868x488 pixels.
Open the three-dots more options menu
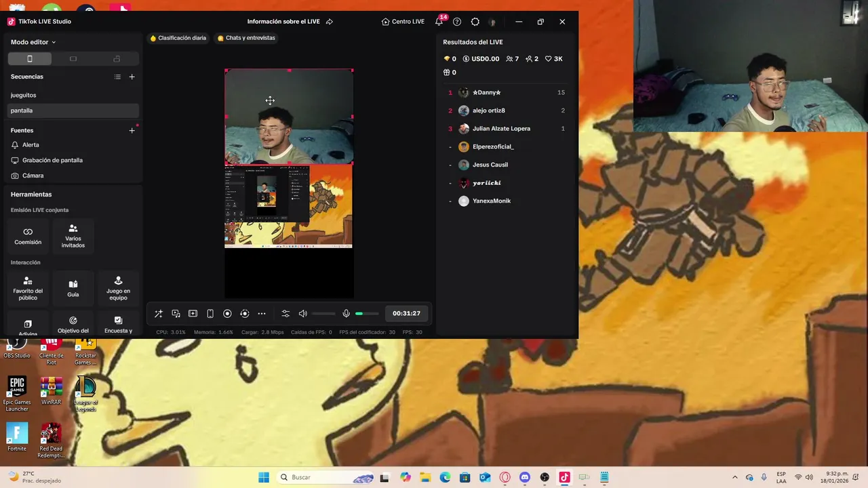pos(262,313)
